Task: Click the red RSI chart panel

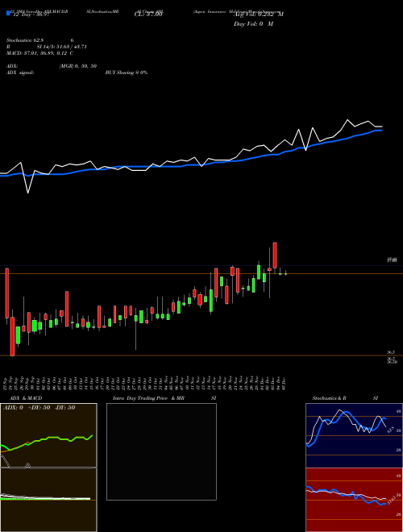Action: (354, 500)
